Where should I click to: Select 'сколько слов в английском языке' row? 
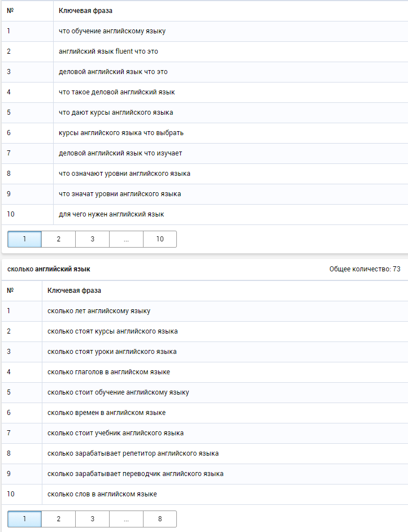pyautogui.click(x=205, y=494)
